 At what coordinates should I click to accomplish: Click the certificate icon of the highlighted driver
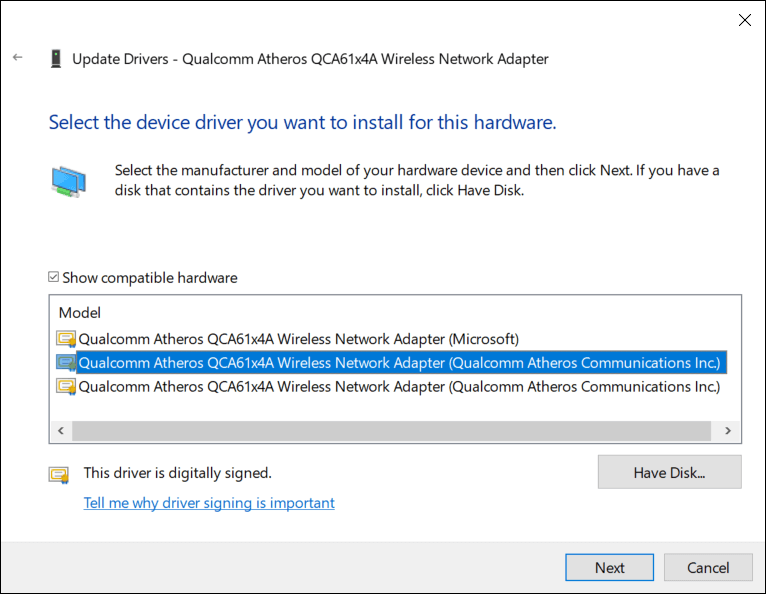[x=66, y=362]
